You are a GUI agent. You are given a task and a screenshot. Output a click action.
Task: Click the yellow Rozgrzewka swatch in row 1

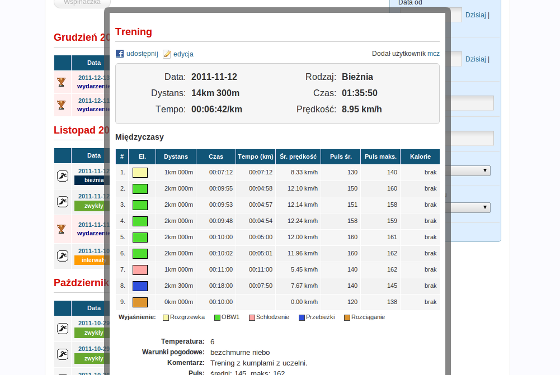pyautogui.click(x=140, y=172)
